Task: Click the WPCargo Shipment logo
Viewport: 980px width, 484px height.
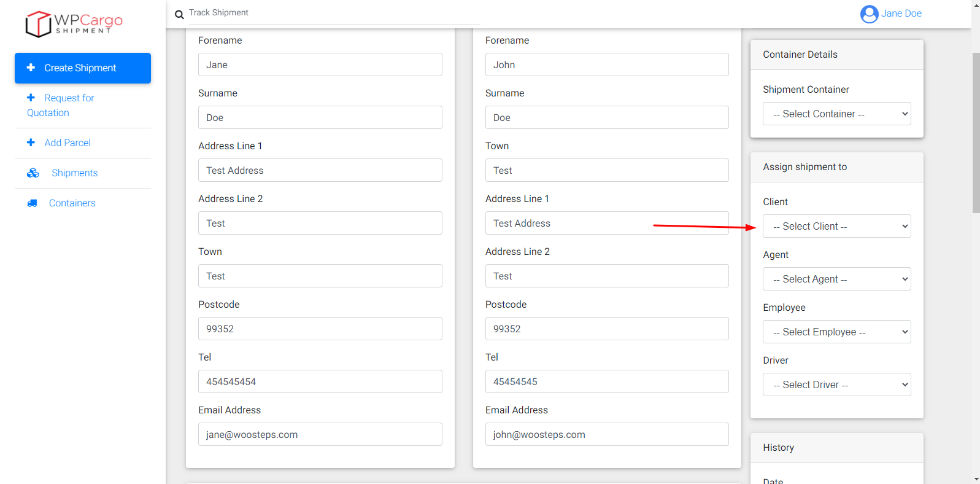Action: [x=74, y=24]
